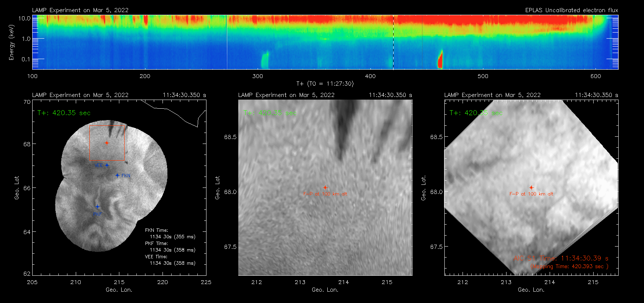Click the 62 latitude tick label
644x303 pixels.
[x=27, y=273]
